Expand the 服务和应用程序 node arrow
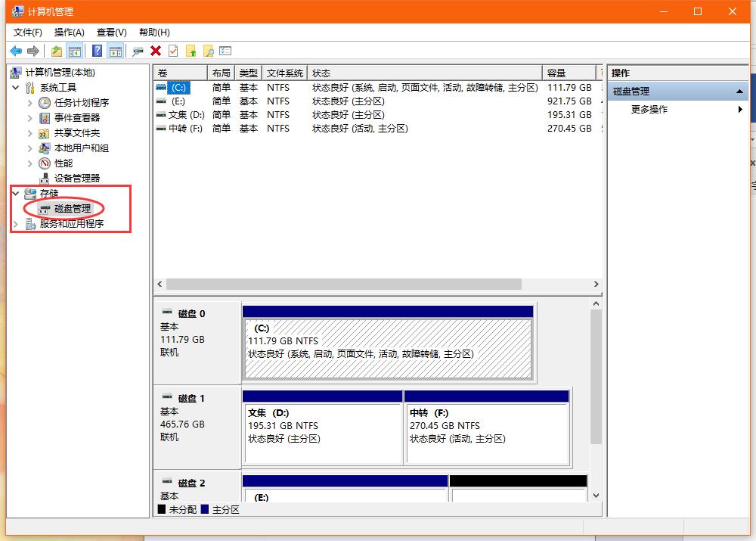 pyautogui.click(x=15, y=223)
